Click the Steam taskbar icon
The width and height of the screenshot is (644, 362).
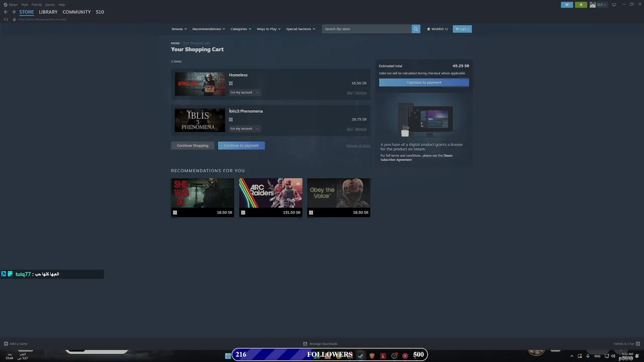pos(361,355)
